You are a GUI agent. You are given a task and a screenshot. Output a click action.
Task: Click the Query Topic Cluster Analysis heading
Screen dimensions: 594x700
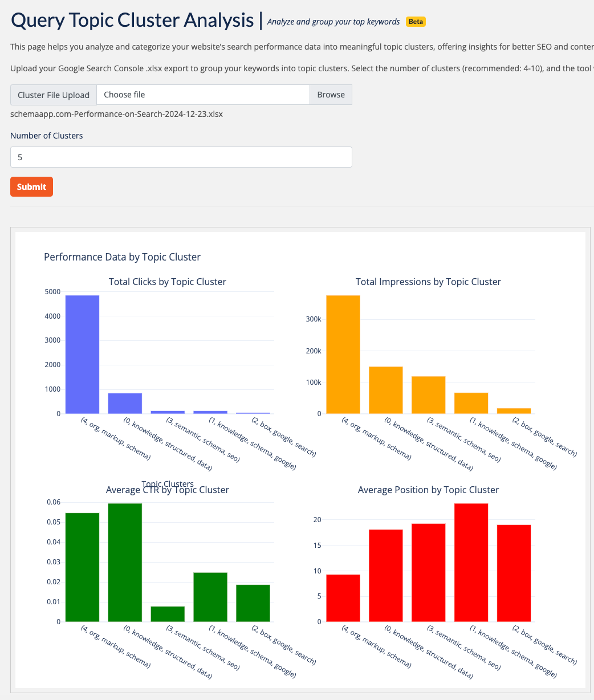point(132,20)
